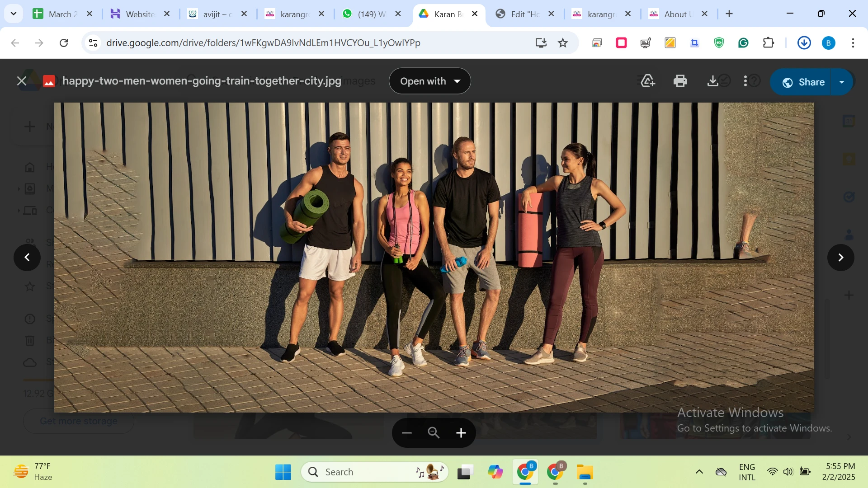Open the more actions three-dot menu

point(745,81)
